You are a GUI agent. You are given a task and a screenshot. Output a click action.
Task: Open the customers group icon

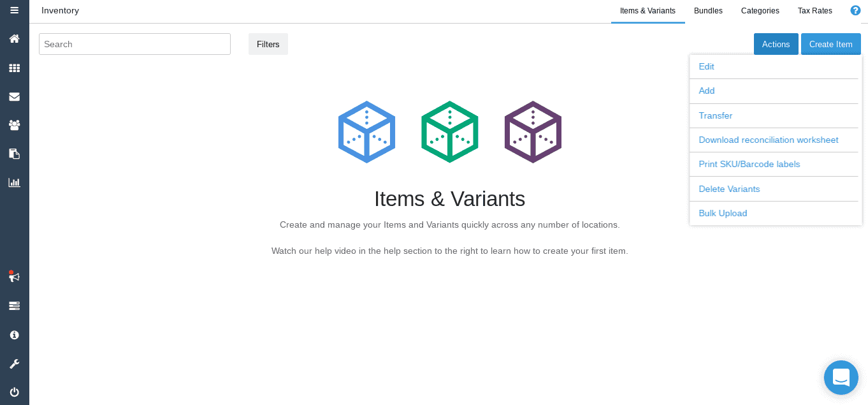[14, 125]
